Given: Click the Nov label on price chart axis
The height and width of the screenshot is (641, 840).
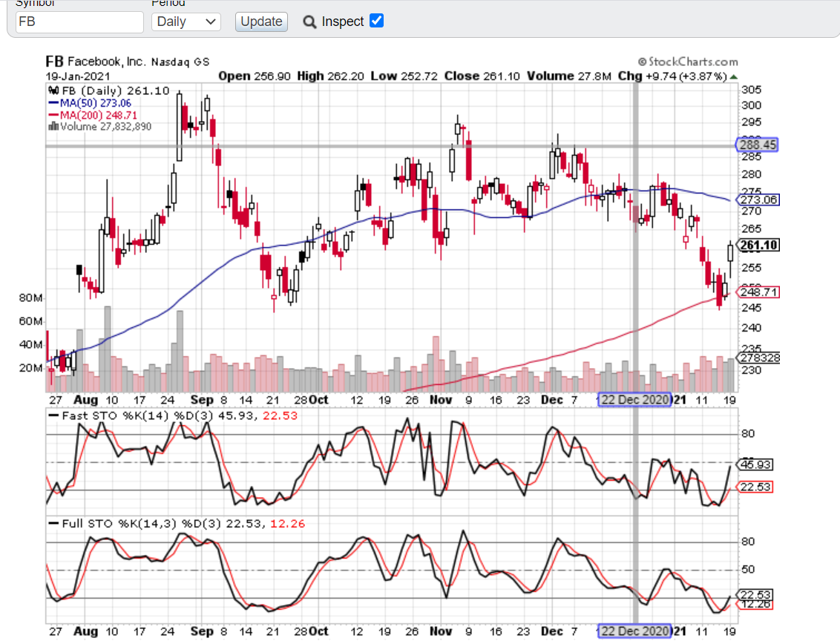Looking at the screenshot, I should [441, 400].
